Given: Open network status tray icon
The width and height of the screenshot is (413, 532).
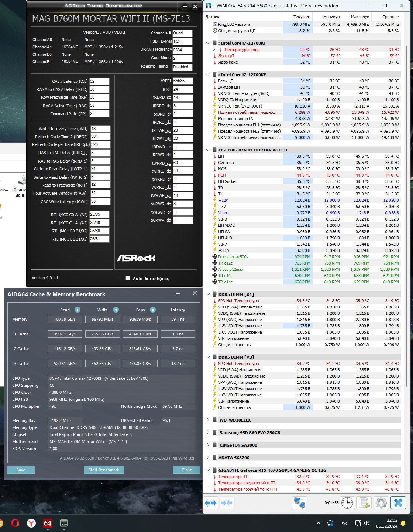Looking at the screenshot, I should coord(358,523).
